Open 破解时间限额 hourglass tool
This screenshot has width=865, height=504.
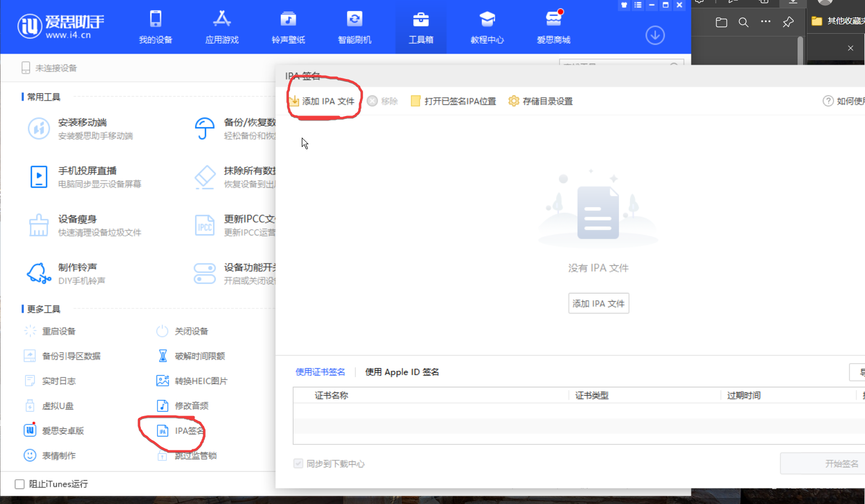[191, 356]
